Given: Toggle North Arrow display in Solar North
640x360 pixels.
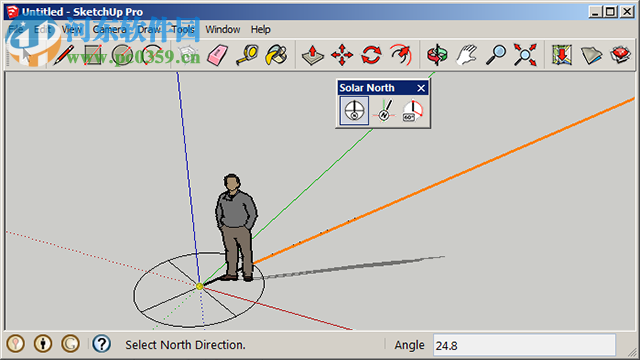Looking at the screenshot, I should coord(354,111).
